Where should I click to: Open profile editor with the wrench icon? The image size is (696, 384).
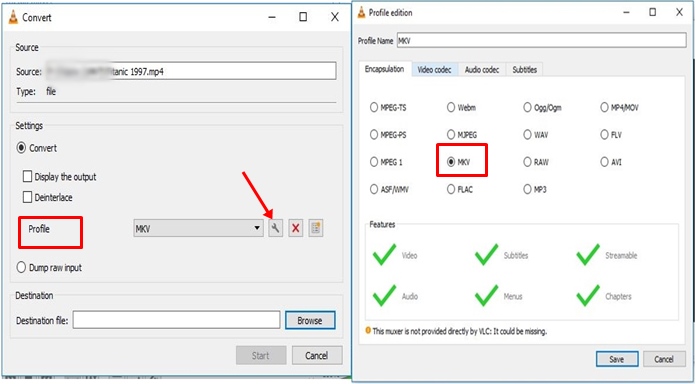(275, 228)
